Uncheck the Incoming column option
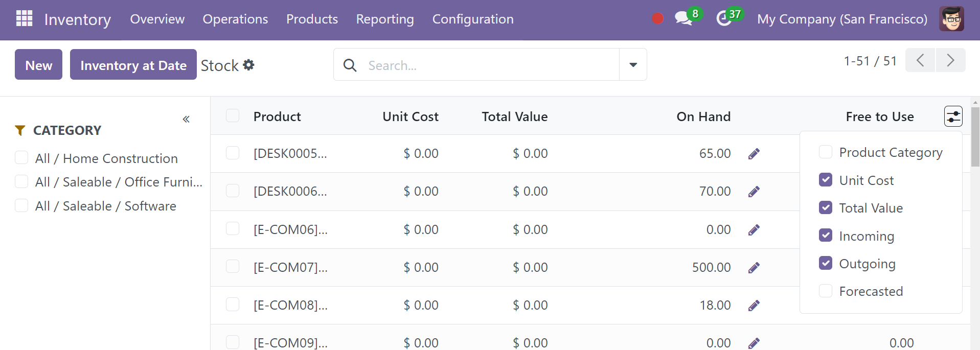980x350 pixels. pos(826,235)
